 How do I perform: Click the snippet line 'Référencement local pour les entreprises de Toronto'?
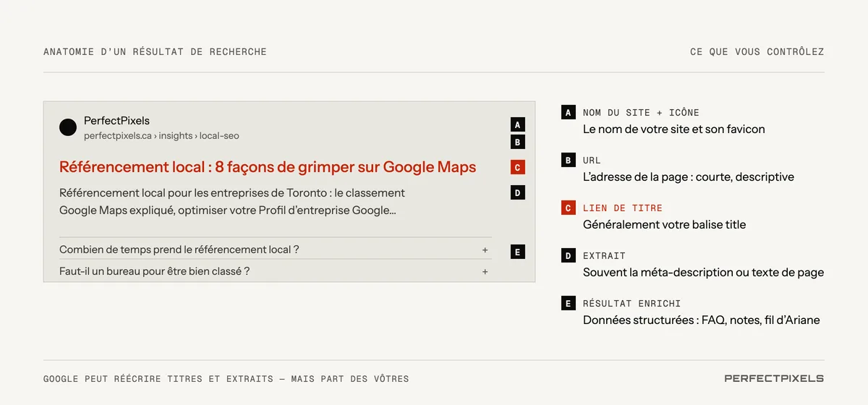(x=232, y=193)
